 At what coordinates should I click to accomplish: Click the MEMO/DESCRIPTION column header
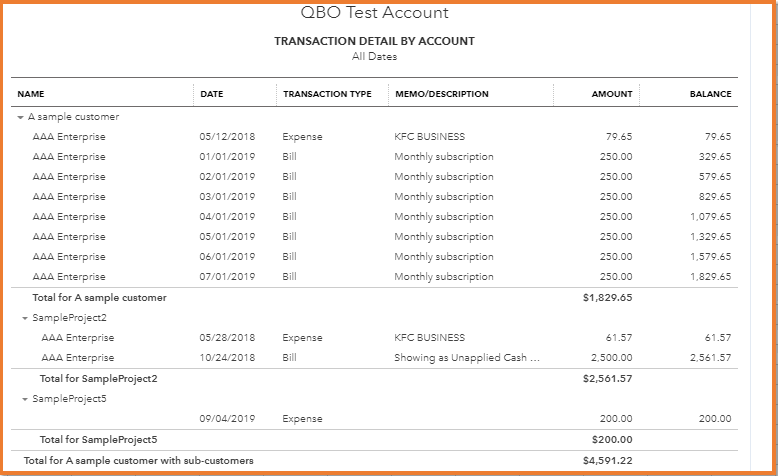click(x=441, y=94)
